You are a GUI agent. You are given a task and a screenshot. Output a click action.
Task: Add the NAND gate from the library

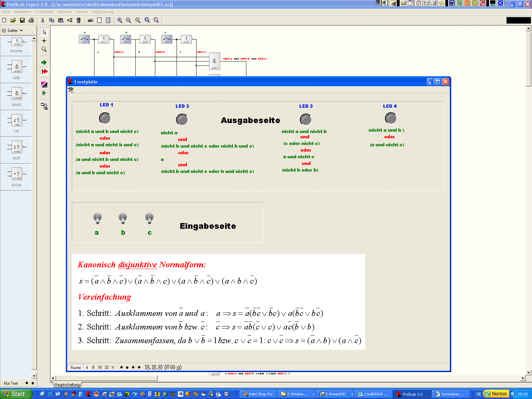(x=16, y=97)
